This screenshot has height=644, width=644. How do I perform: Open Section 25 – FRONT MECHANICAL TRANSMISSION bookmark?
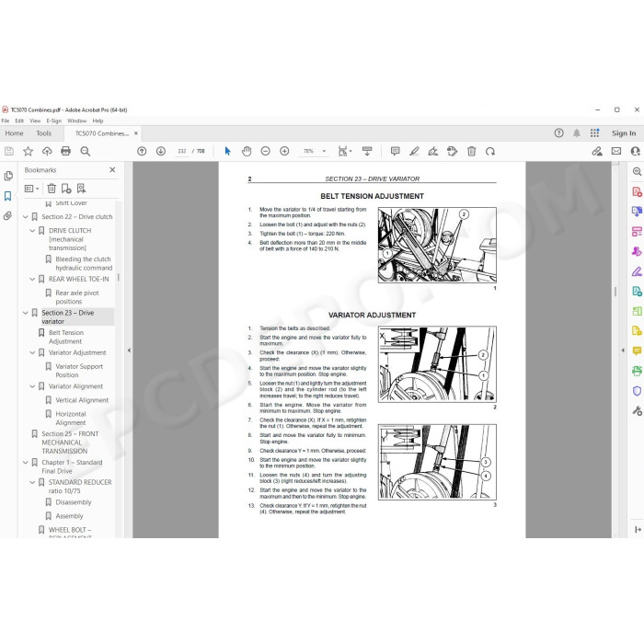70,443
